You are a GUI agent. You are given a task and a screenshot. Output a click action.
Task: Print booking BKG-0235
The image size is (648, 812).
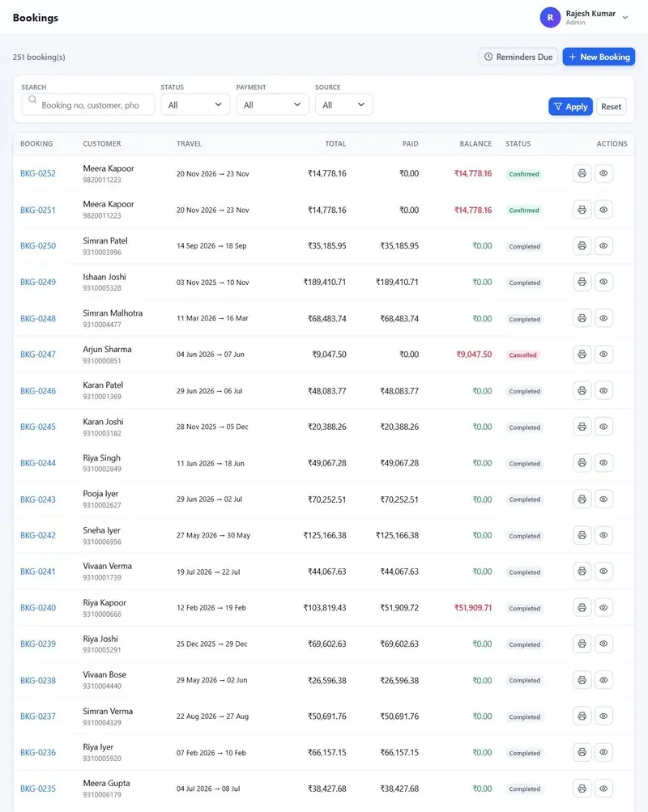(x=582, y=789)
